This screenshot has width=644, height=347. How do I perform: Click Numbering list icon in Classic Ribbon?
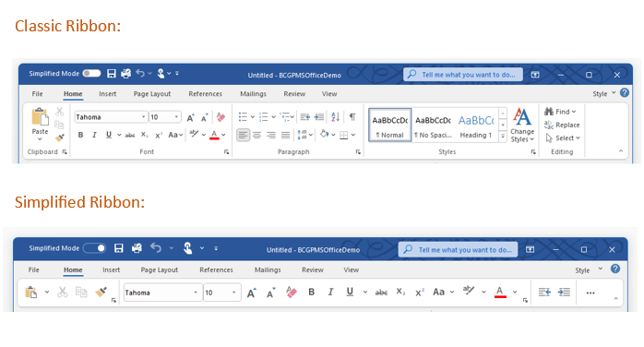pos(263,117)
